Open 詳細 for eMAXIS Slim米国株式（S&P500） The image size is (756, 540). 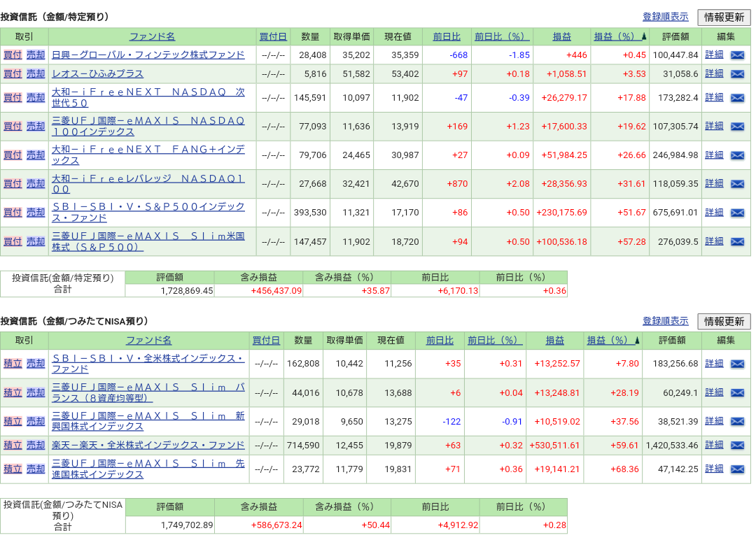click(x=714, y=241)
